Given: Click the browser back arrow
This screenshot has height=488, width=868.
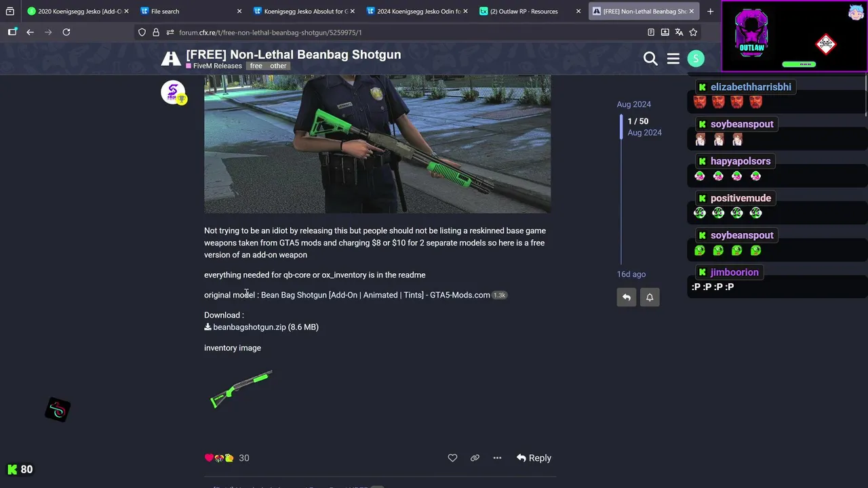Looking at the screenshot, I should tap(30, 32).
